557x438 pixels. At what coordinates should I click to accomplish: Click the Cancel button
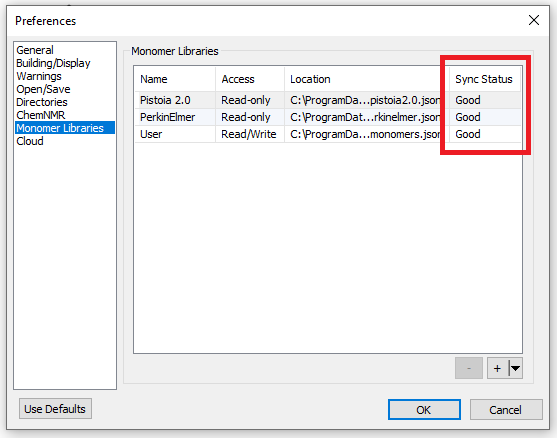coord(506,410)
